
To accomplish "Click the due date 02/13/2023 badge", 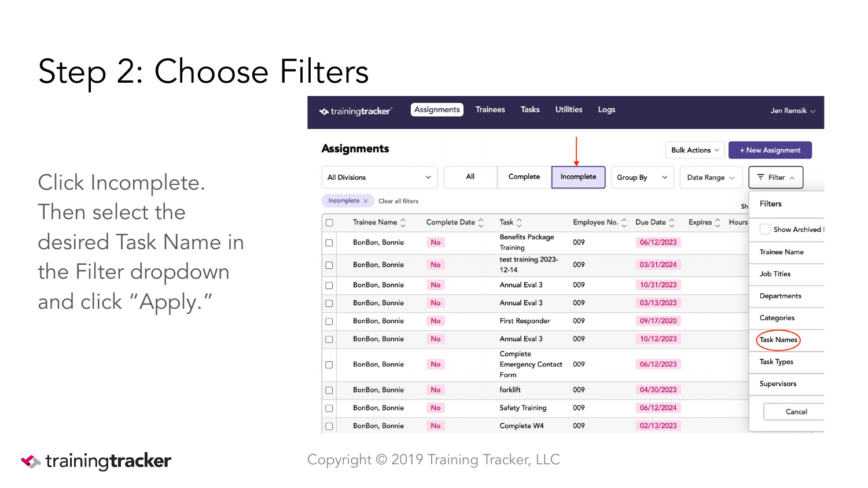I will tap(658, 426).
